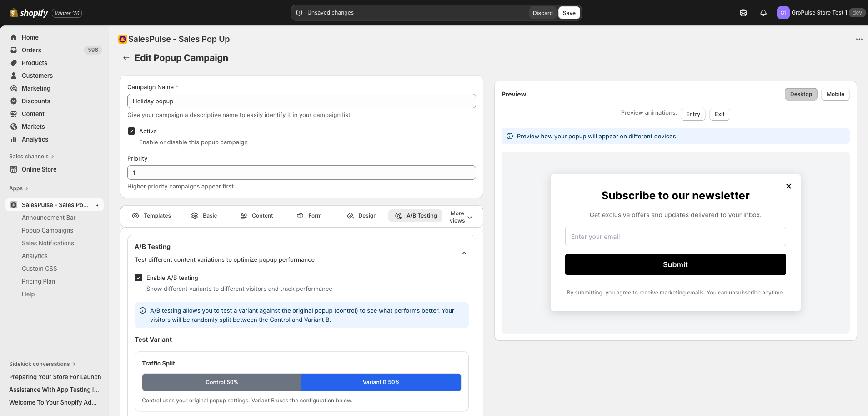Open the notifications bell

[763, 13]
